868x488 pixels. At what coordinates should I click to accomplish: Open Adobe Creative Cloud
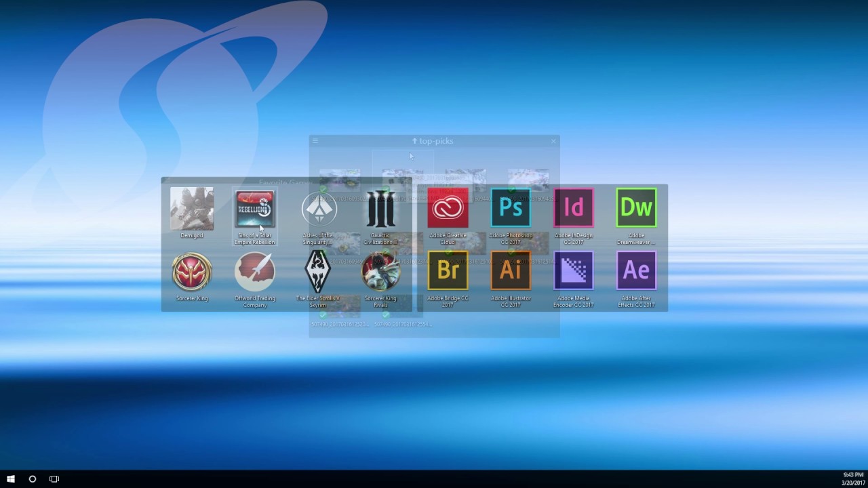(448, 208)
